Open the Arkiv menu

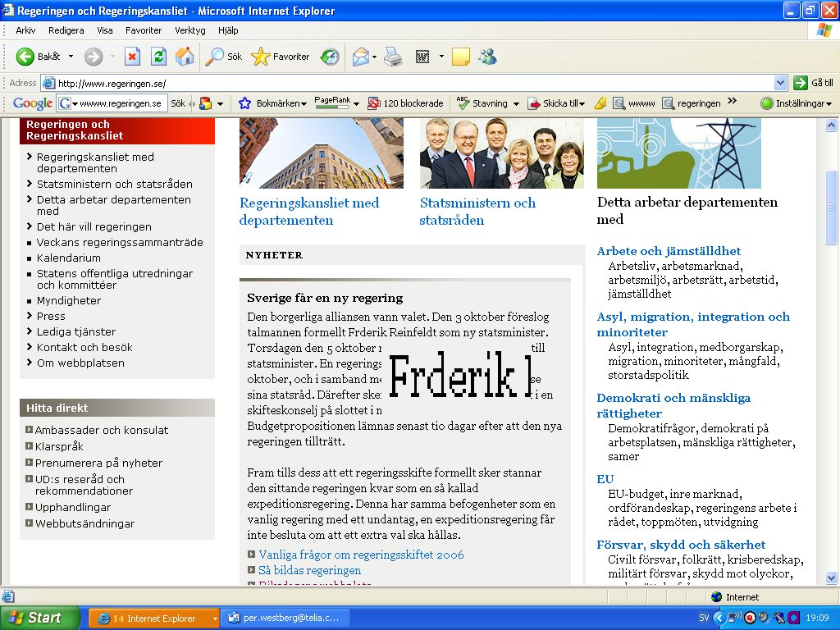pos(25,30)
